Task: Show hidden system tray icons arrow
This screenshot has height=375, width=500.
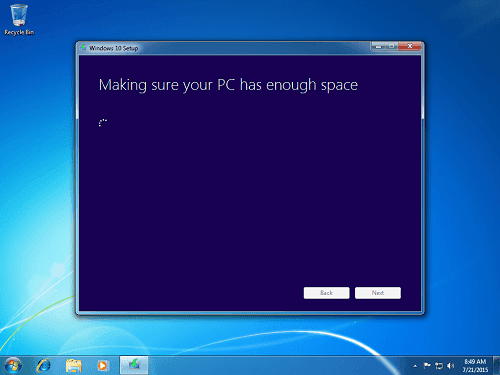Action: [415, 366]
